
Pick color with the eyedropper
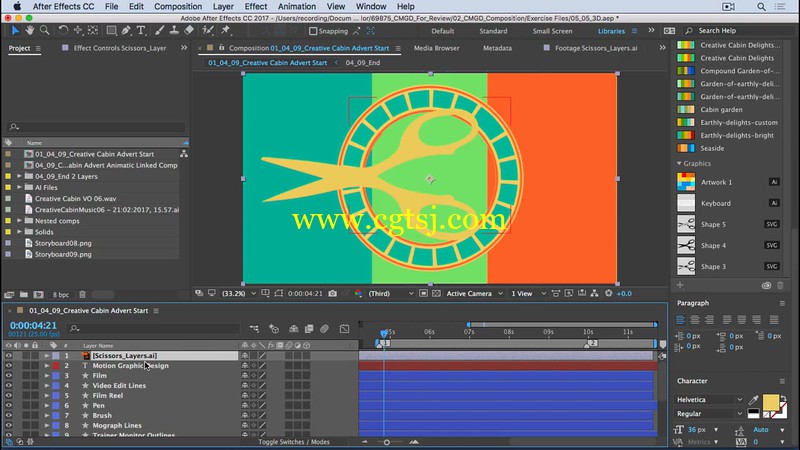pyautogui.click(x=753, y=399)
